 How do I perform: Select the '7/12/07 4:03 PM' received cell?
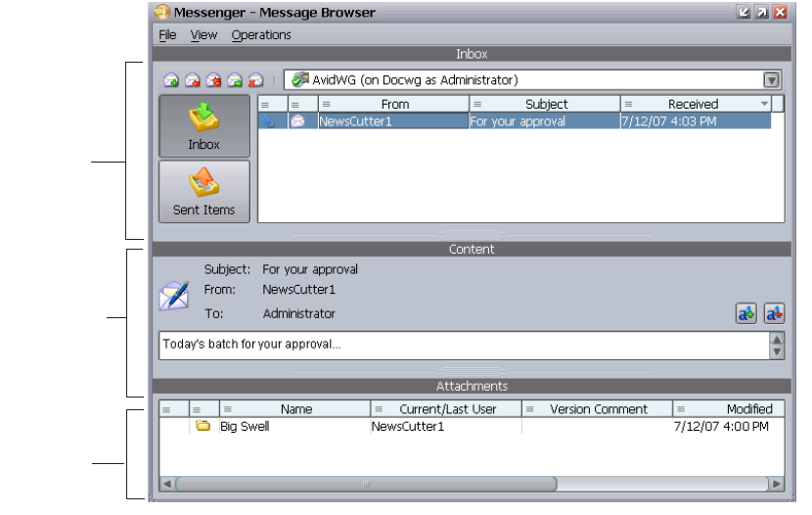point(696,121)
